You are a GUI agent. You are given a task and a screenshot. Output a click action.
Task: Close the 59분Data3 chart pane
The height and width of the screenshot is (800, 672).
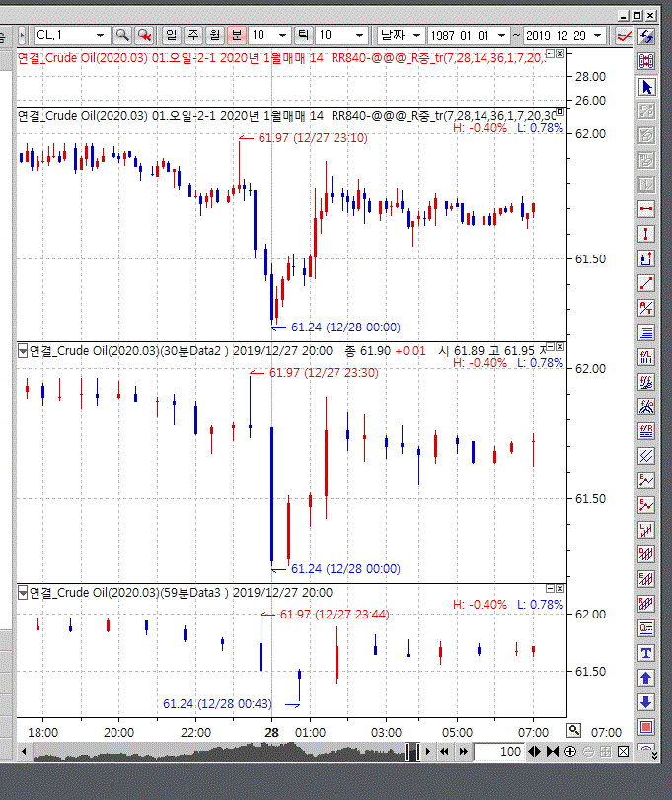[560, 589]
